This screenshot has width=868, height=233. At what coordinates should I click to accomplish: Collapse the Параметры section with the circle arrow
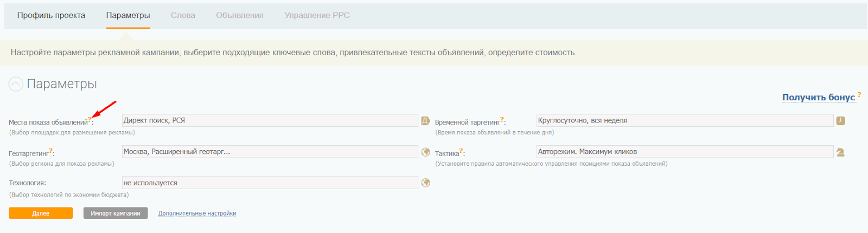point(16,84)
